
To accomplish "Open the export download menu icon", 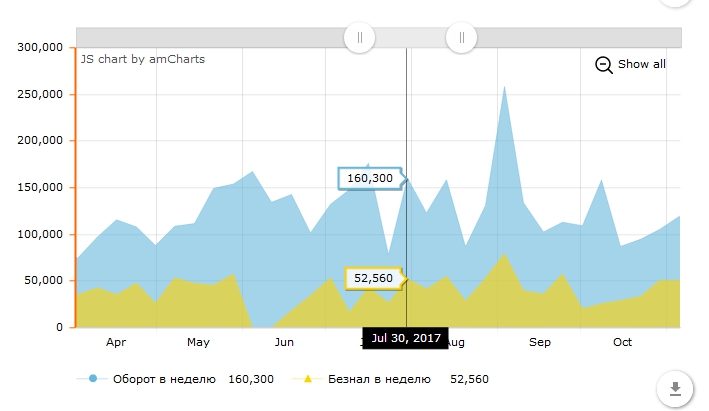I will 675,388.
